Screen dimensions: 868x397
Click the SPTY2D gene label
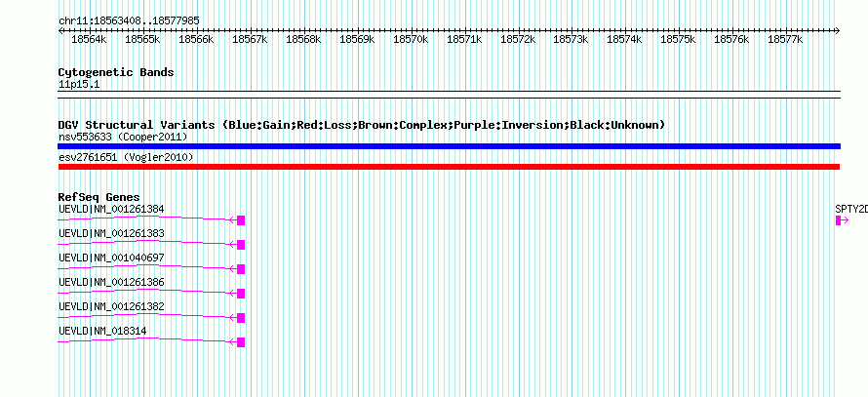(851, 209)
